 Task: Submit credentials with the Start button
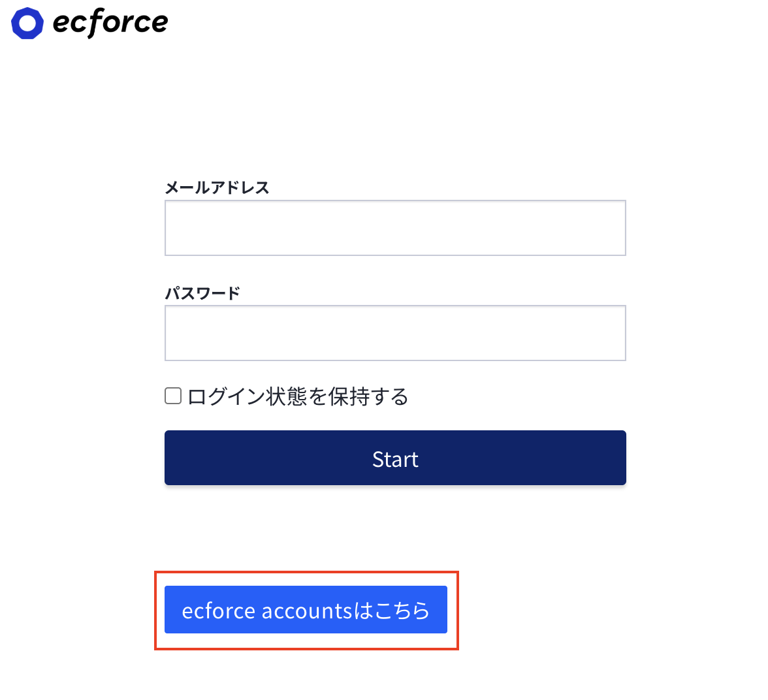(x=394, y=458)
